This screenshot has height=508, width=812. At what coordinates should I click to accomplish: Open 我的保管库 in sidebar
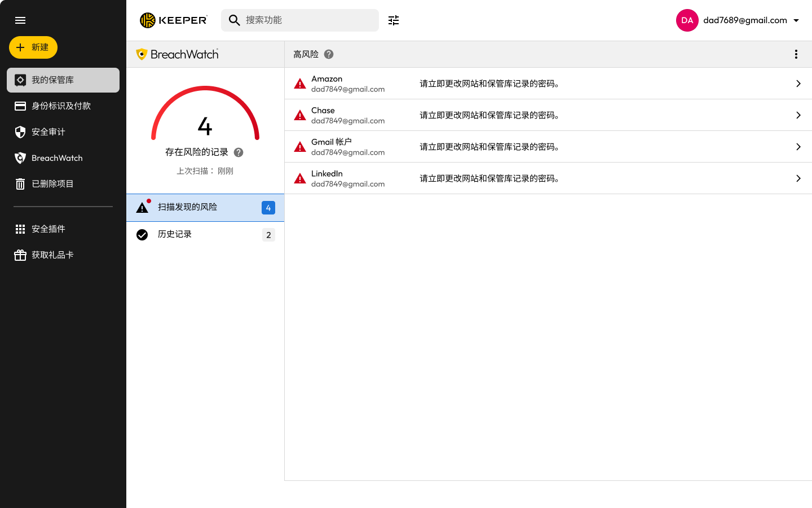coord(63,80)
